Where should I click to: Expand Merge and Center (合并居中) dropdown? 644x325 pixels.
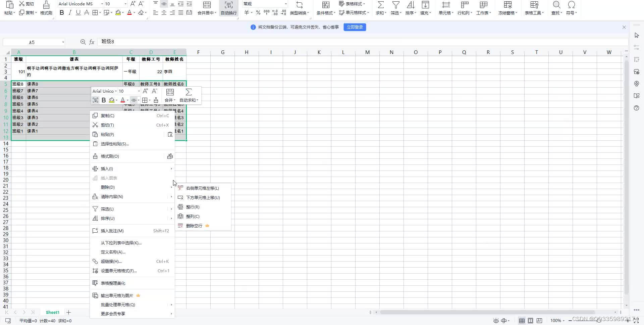click(x=215, y=13)
